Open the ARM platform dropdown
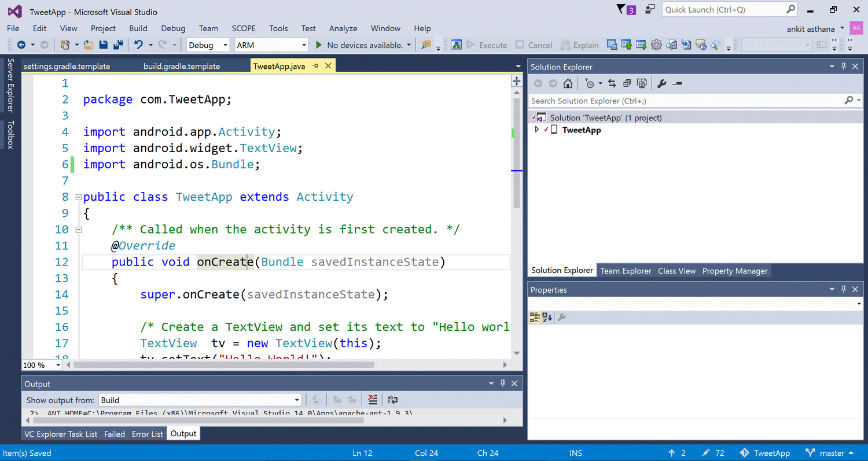Screen dimensions: 868x461 (271, 45)
